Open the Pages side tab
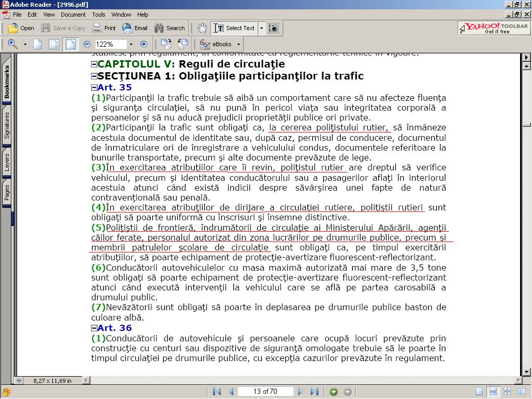 (6, 193)
